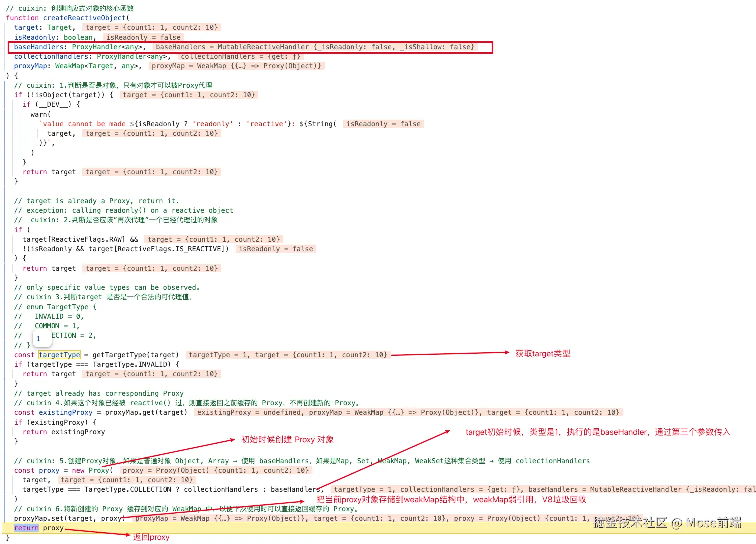
Task: Click 'collectionHandlers: ProxyHandler<any>,' parameter
Action: pos(92,56)
